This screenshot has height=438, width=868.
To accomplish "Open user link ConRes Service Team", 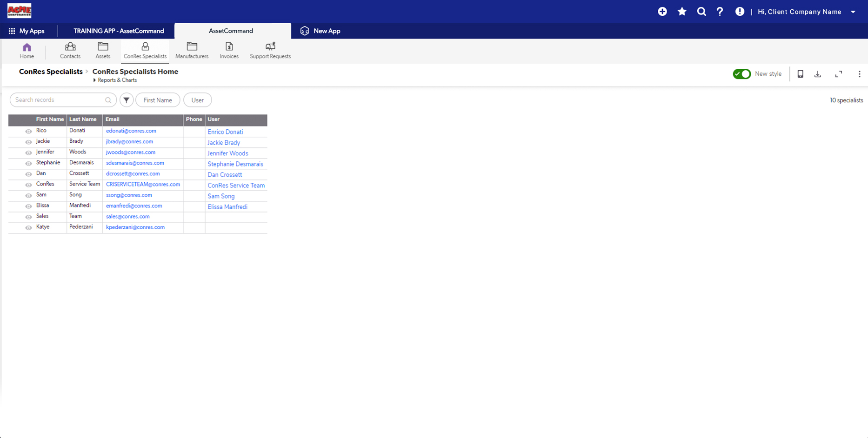I will 236,186.
